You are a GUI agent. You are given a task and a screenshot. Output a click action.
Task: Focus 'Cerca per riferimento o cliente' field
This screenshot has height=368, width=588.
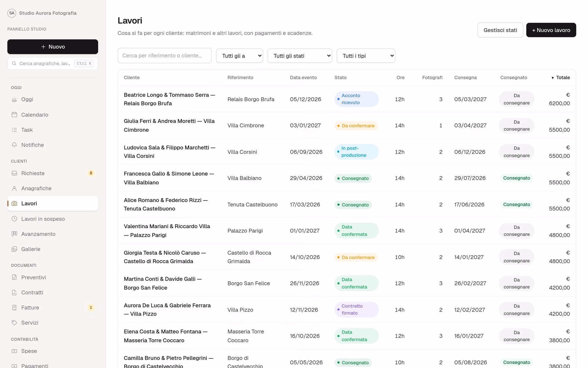tap(164, 55)
